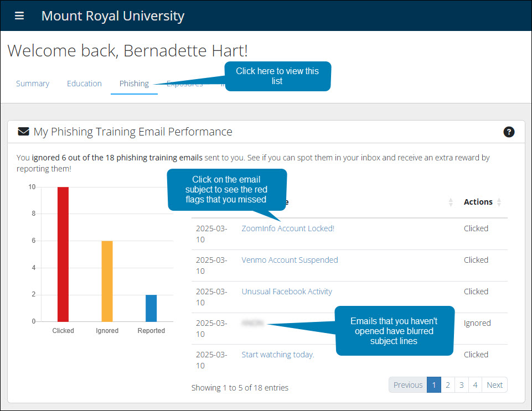Switch to the Summary tab
Viewport: 532px width, 411px height.
coord(33,84)
